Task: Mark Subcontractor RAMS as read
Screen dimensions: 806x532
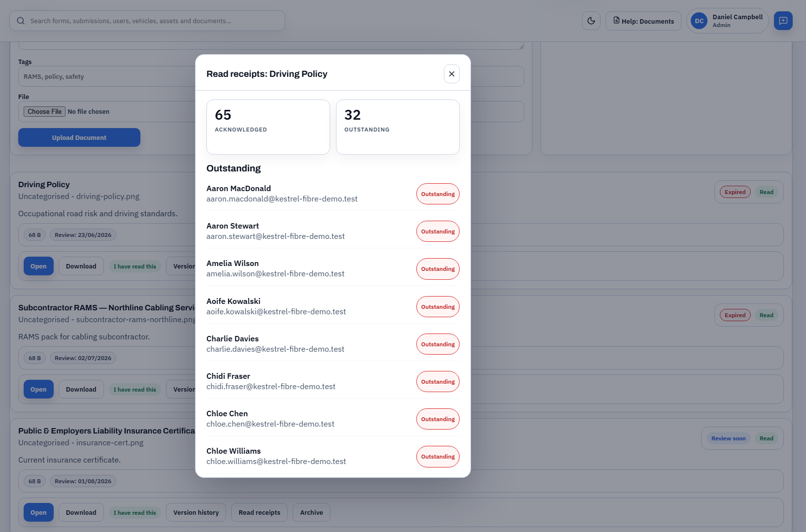Action: coord(135,390)
